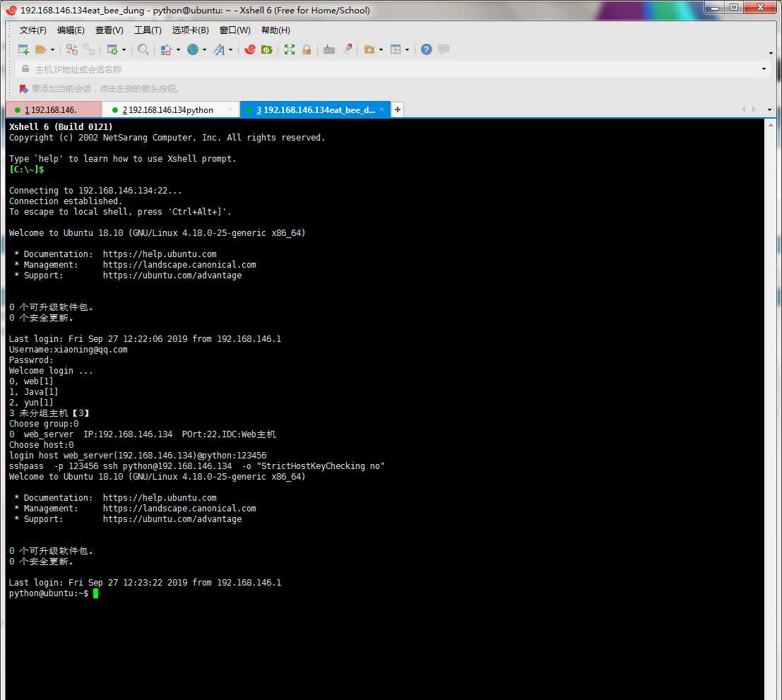
Task: Click the Reconnect chain-link icon
Action: click(89, 49)
